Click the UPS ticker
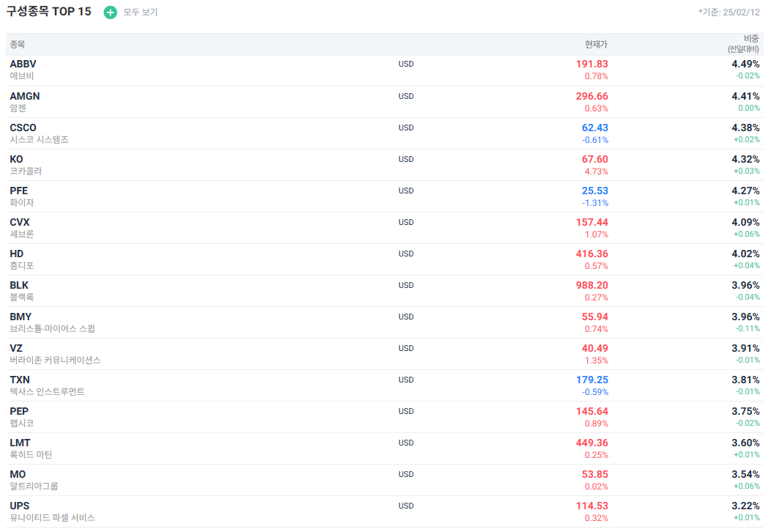Screen dimensions: 771x532 point(20,505)
